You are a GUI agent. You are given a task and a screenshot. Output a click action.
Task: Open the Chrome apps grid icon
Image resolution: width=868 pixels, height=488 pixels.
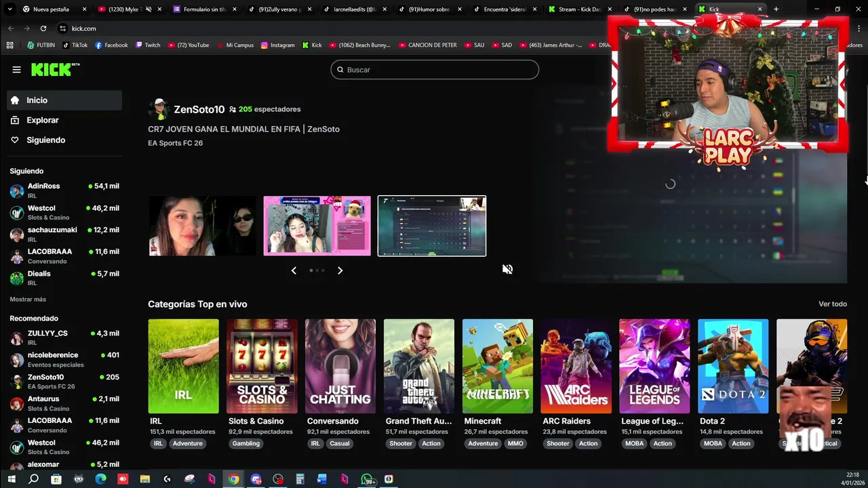(9, 45)
